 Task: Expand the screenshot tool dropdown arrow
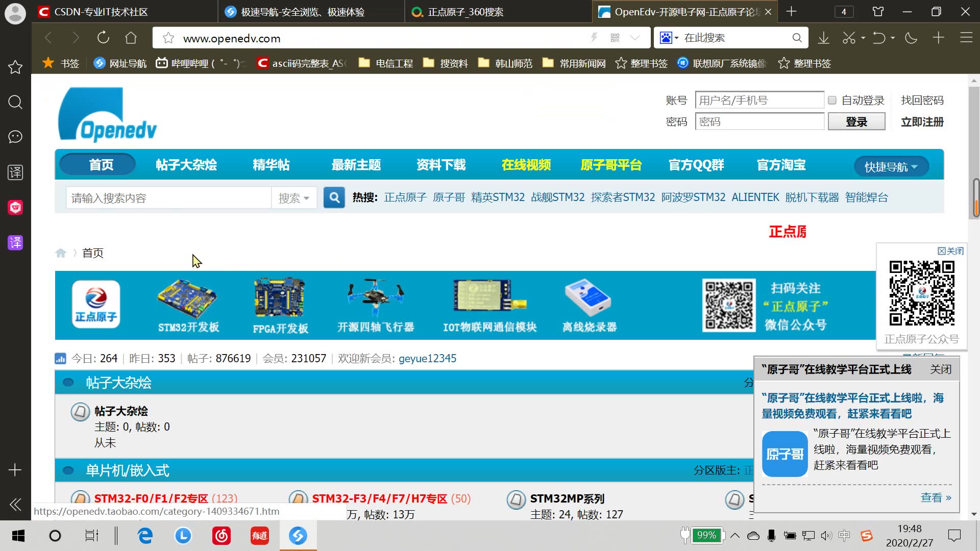(863, 38)
